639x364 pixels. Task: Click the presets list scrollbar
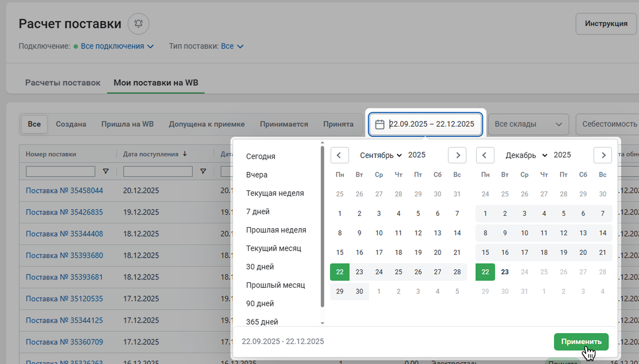pyautogui.click(x=322, y=227)
